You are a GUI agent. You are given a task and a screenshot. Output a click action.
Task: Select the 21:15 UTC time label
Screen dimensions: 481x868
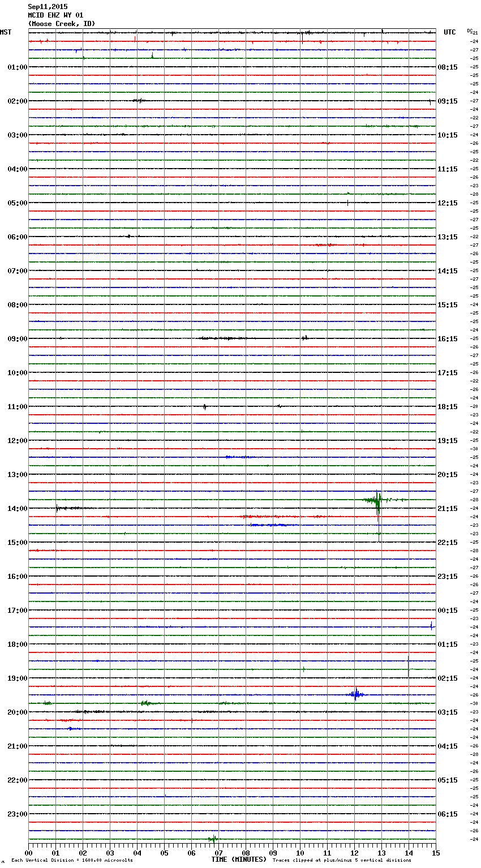click(x=448, y=509)
